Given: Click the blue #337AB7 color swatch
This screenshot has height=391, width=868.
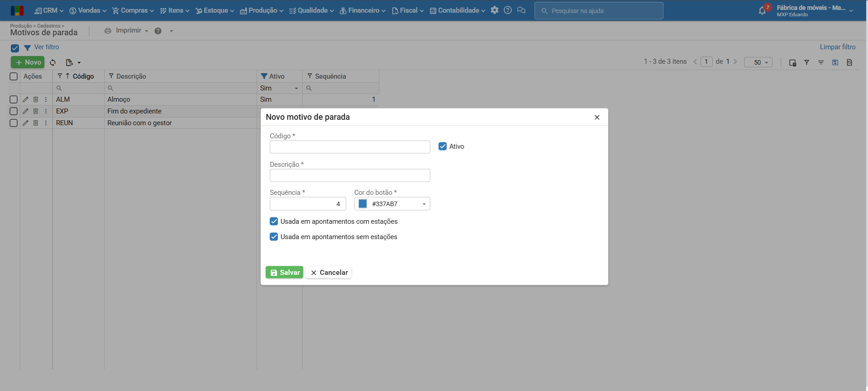Looking at the screenshot, I should [x=362, y=204].
